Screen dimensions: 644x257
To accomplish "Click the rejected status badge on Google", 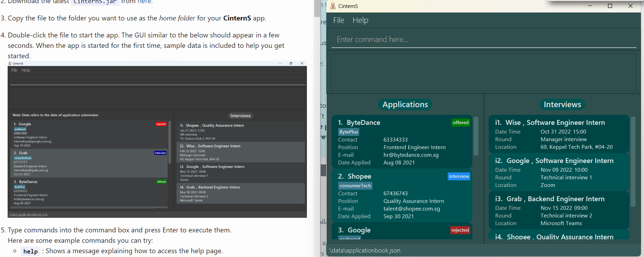I will point(460,230).
